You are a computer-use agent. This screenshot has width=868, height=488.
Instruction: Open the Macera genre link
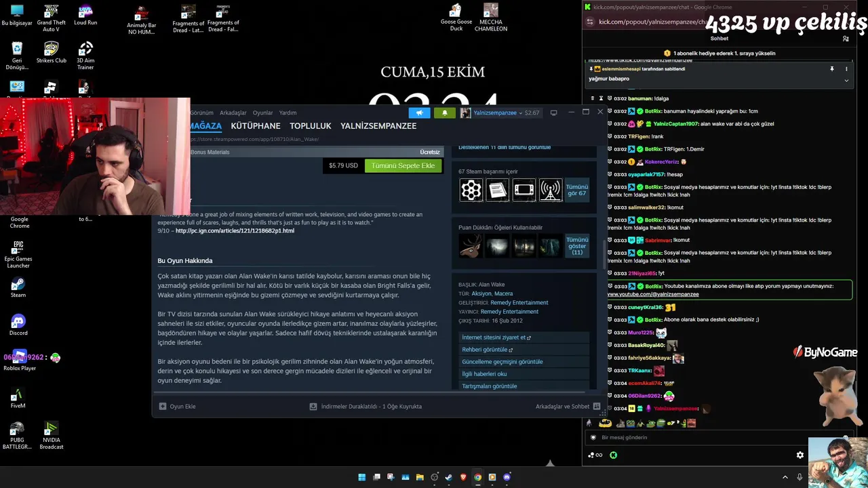pyautogui.click(x=504, y=293)
